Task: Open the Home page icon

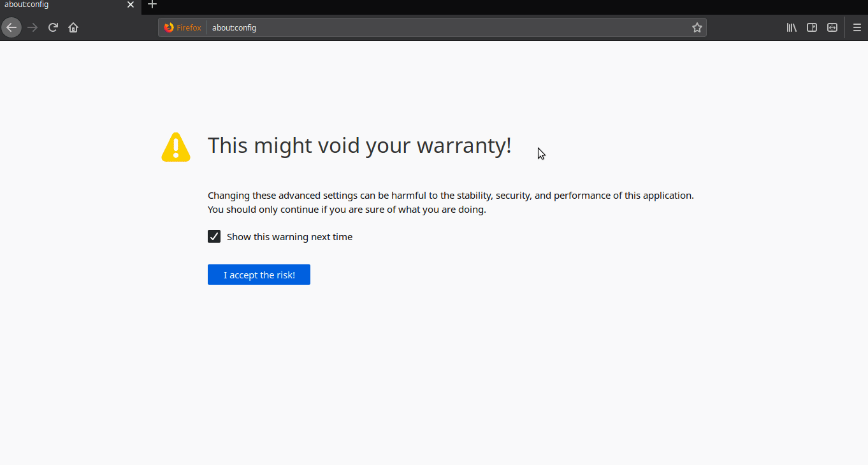Action: coord(73,27)
